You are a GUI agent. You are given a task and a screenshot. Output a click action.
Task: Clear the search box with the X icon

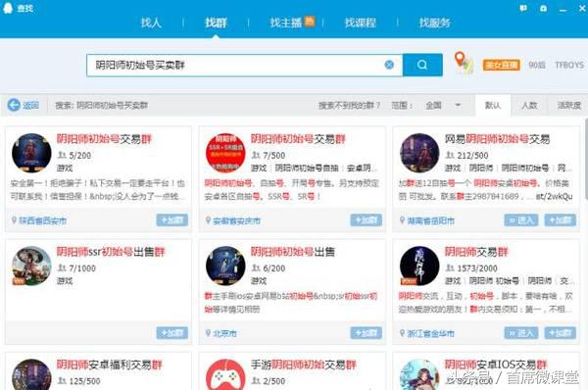pos(389,65)
